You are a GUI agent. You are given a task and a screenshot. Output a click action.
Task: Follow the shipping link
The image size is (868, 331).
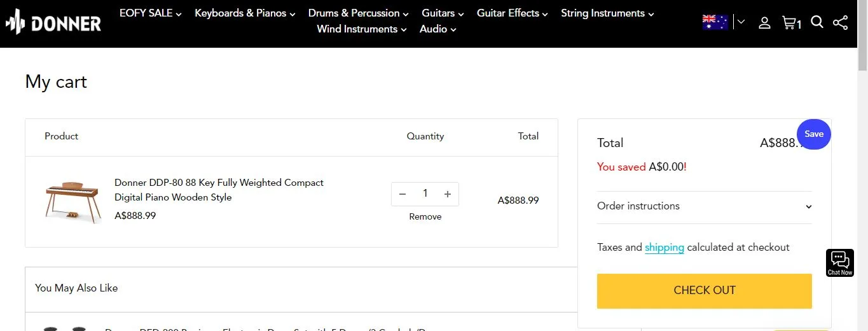pos(665,248)
